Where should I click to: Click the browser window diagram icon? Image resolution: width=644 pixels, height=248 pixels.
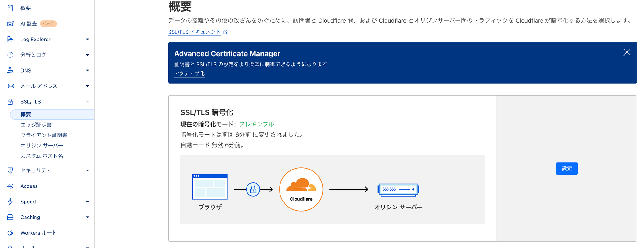(210, 187)
